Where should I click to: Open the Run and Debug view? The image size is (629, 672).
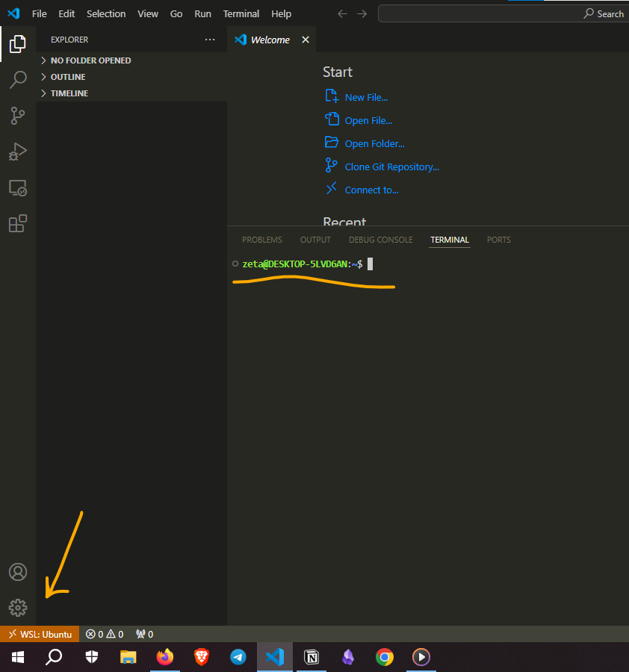18,152
